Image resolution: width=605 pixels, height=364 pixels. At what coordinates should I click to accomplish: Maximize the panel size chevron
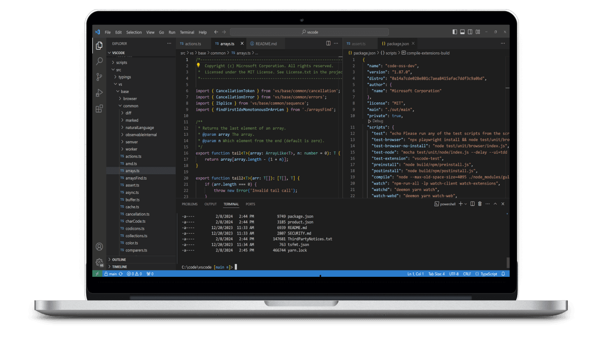pos(495,204)
